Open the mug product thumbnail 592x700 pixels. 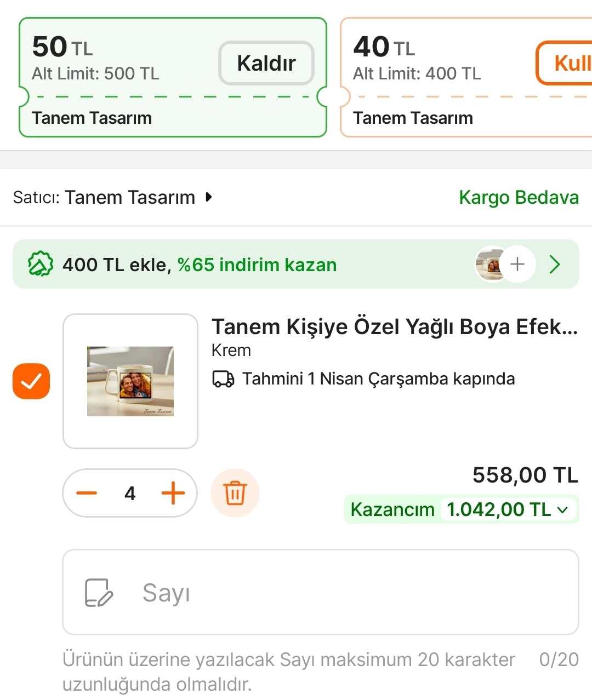point(130,381)
